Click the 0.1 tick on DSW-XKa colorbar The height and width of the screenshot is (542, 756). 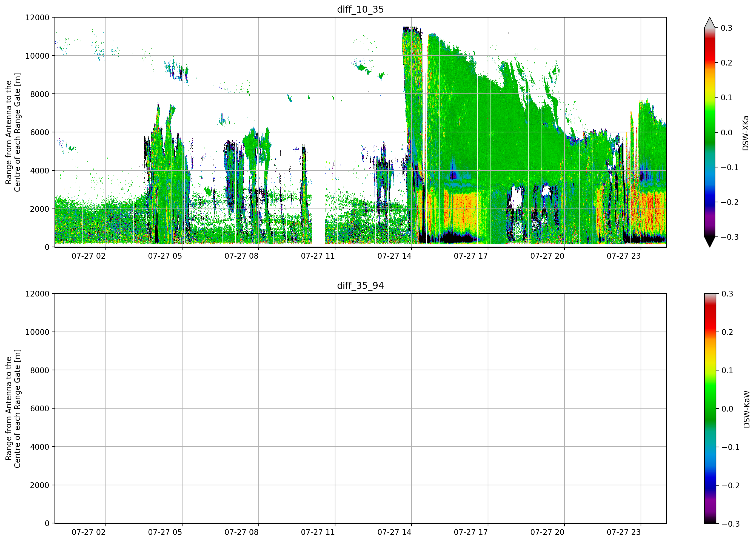click(727, 98)
